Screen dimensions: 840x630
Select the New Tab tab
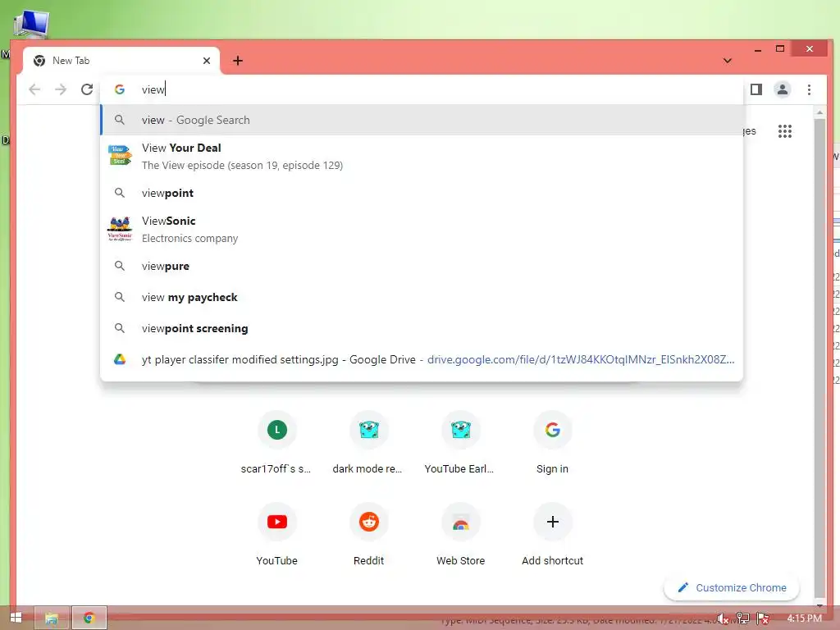pyautogui.click(x=121, y=61)
